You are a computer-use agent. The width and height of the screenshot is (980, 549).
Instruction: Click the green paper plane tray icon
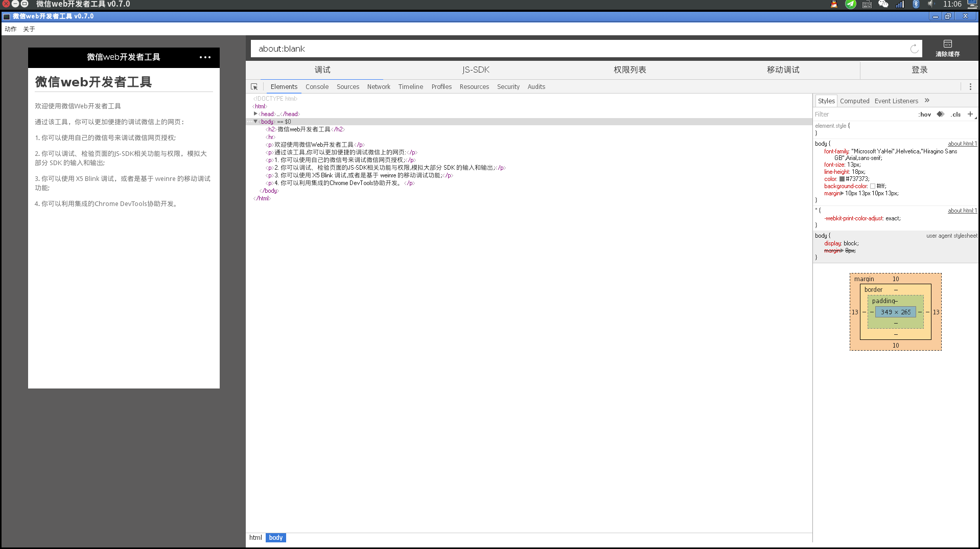[x=850, y=4]
